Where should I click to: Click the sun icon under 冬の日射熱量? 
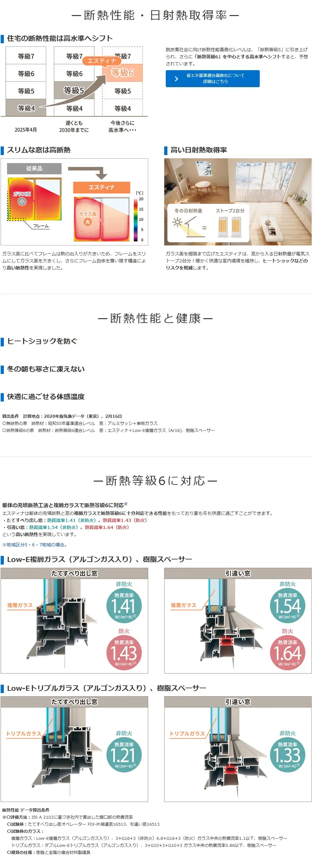[177, 222]
